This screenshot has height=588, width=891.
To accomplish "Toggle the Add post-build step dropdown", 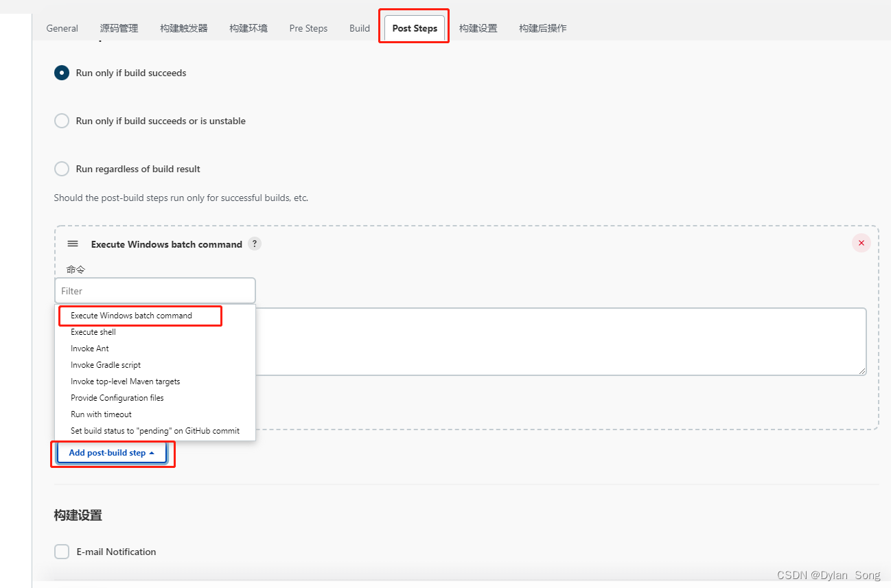I will 112,453.
